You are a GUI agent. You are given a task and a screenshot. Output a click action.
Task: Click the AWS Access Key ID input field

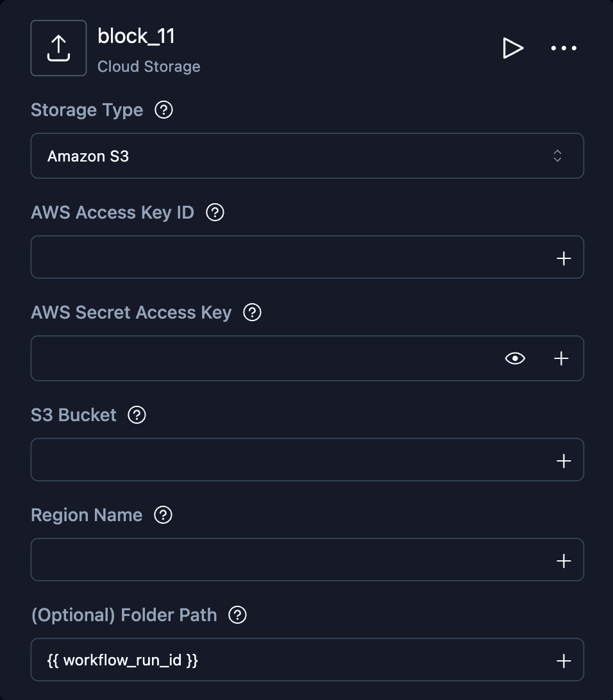289,258
